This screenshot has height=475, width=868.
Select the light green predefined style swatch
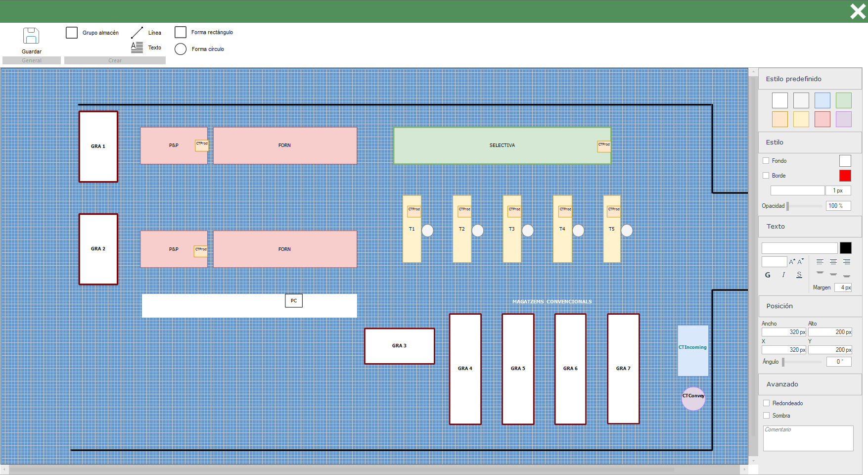point(843,100)
